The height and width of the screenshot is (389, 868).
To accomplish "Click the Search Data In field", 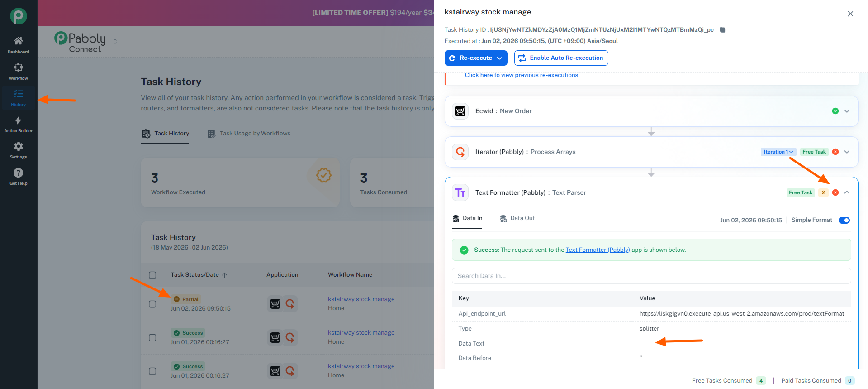I will [651, 276].
